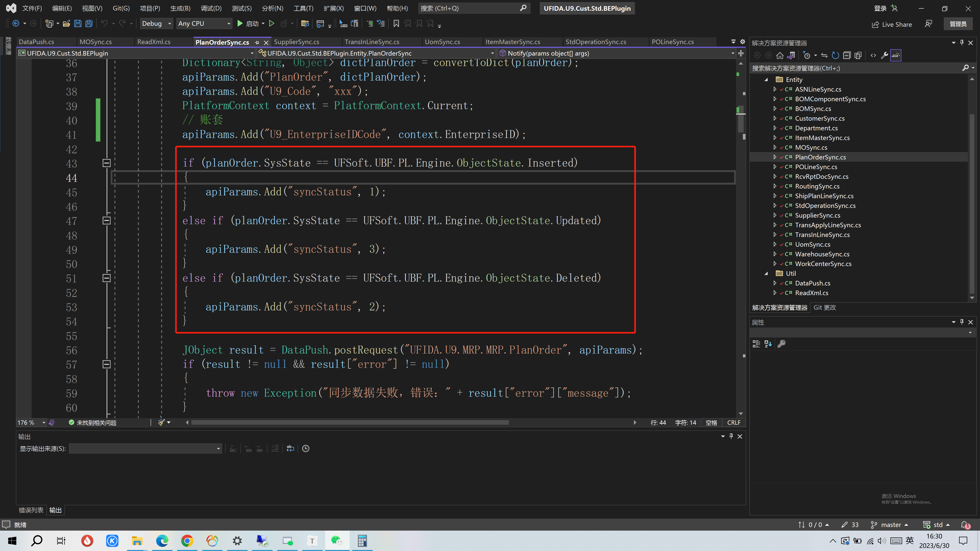This screenshot has height=551, width=980.
Task: Start debugging with the green play button
Action: (x=240, y=23)
